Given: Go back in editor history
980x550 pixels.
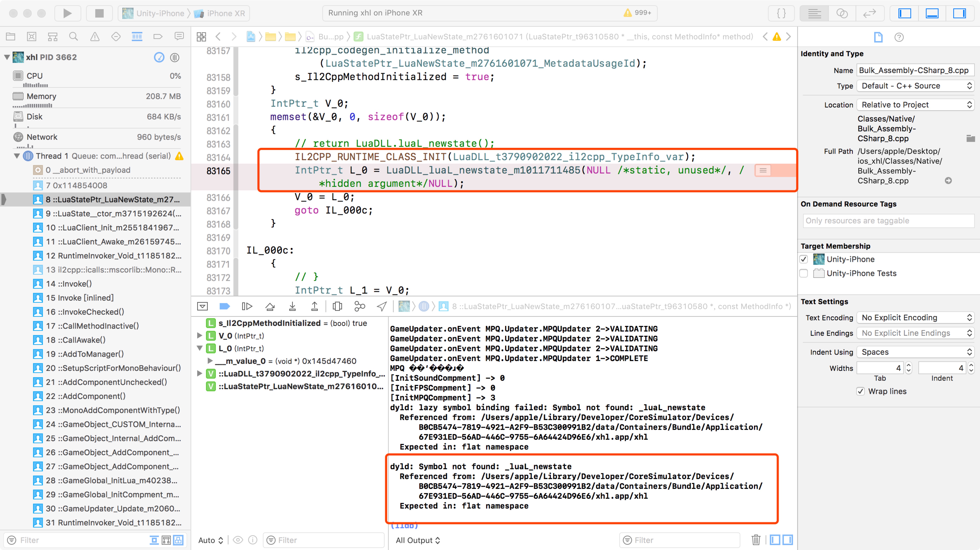Looking at the screenshot, I should point(218,37).
